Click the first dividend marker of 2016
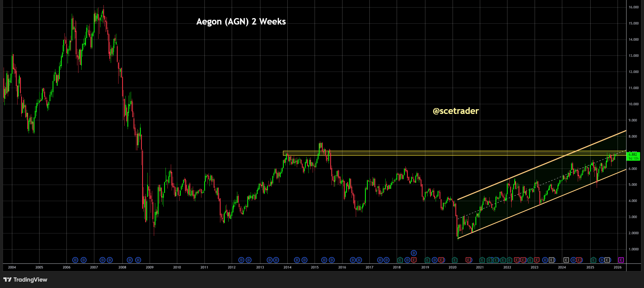This screenshot has height=288, width=644. pos(353,260)
